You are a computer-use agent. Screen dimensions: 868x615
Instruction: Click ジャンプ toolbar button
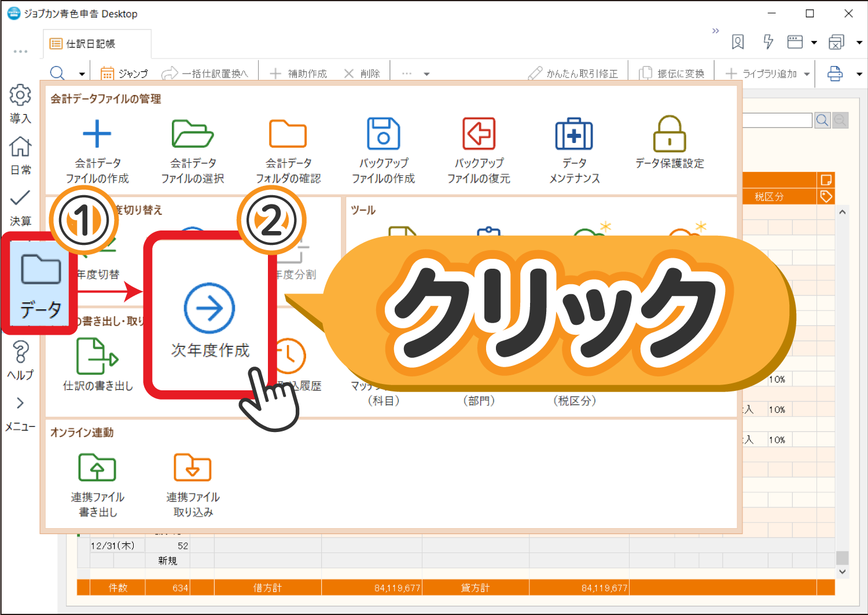(124, 74)
